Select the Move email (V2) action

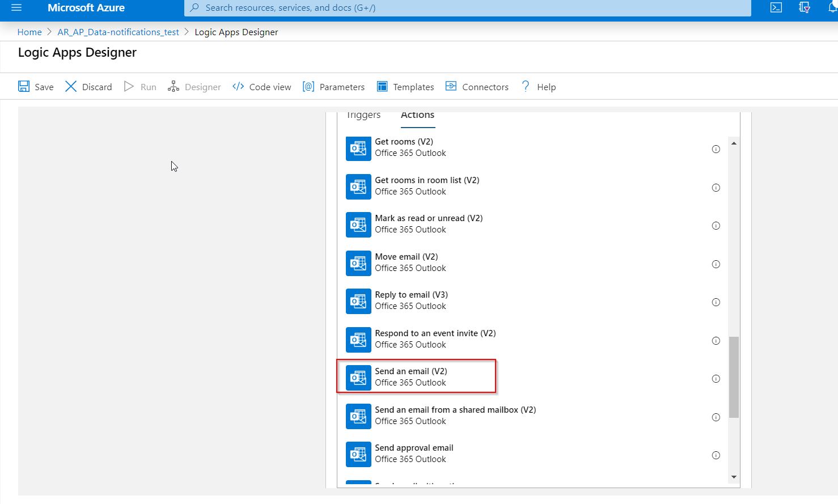click(533, 264)
